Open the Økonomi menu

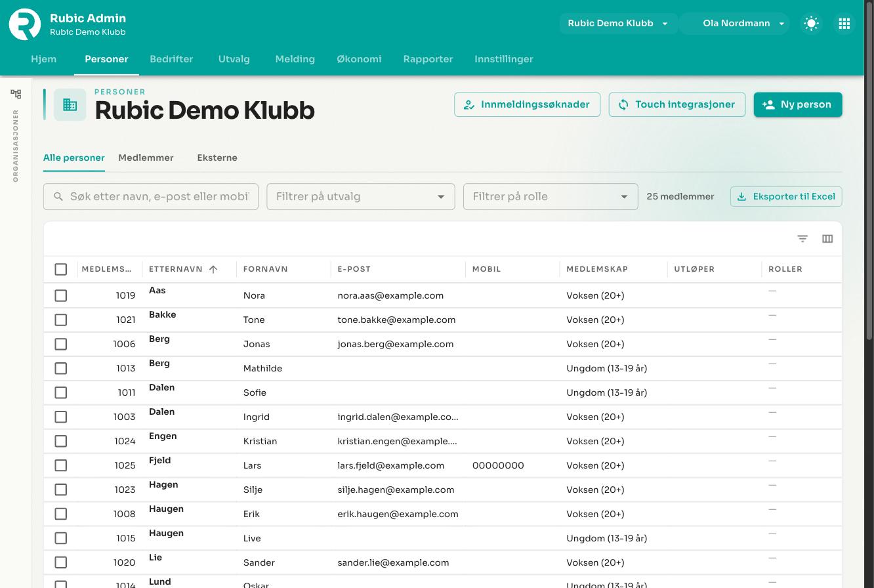tap(359, 59)
